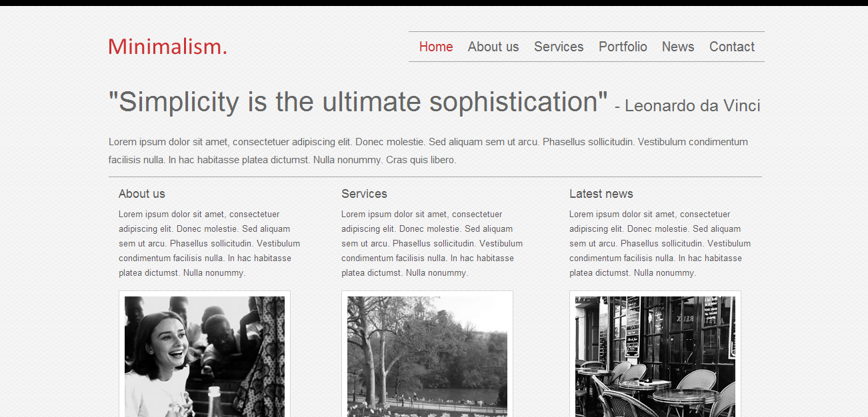
Task: Click the Services column heading
Action: click(364, 194)
